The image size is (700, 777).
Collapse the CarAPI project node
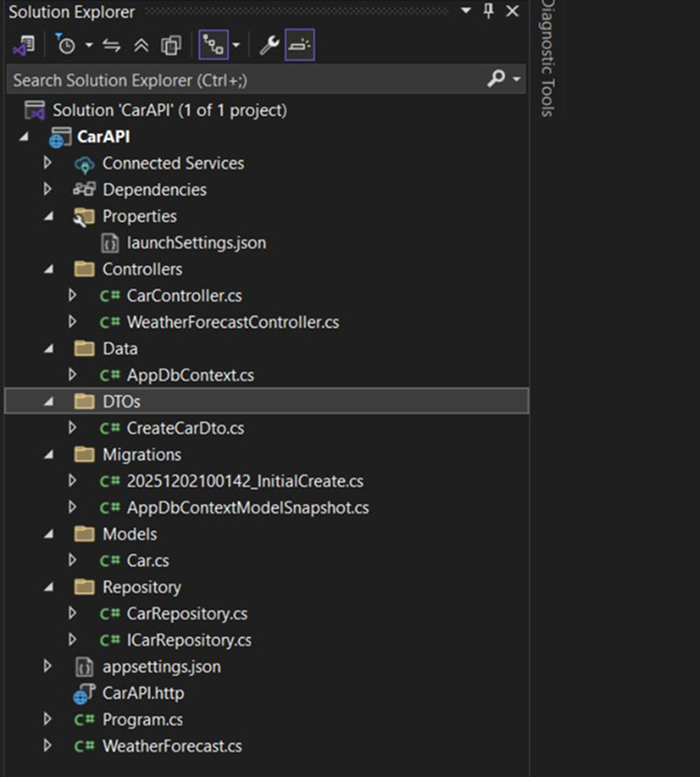(23, 137)
